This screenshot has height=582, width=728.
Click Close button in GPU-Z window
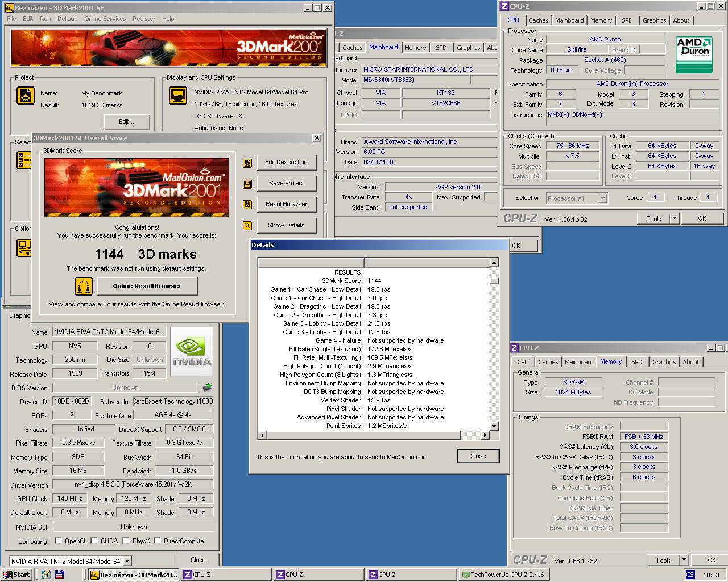coord(198,560)
